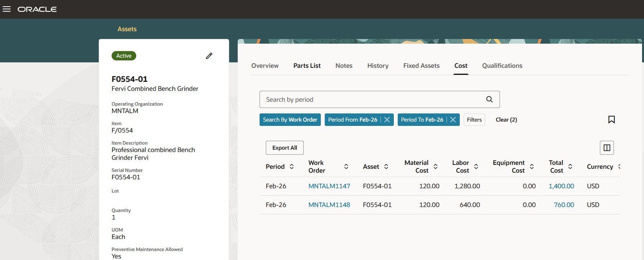Open the Qualifications tab
This screenshot has height=260, width=644.
502,65
